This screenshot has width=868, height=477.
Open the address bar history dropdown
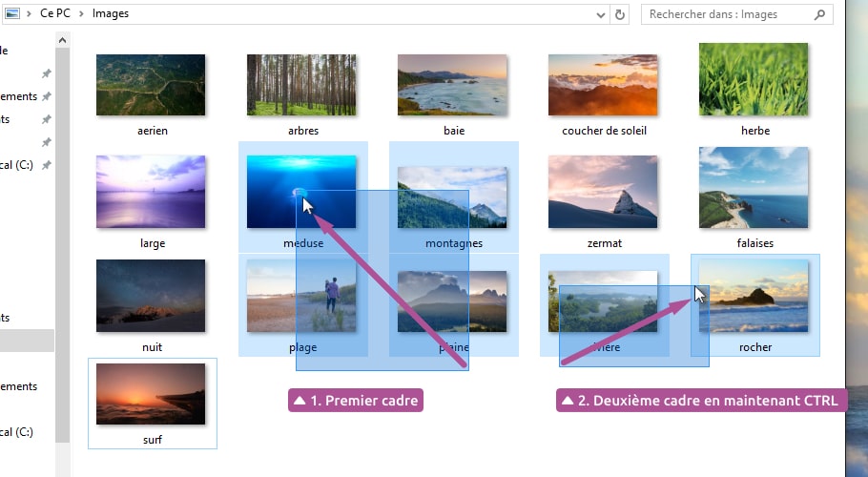pyautogui.click(x=600, y=14)
